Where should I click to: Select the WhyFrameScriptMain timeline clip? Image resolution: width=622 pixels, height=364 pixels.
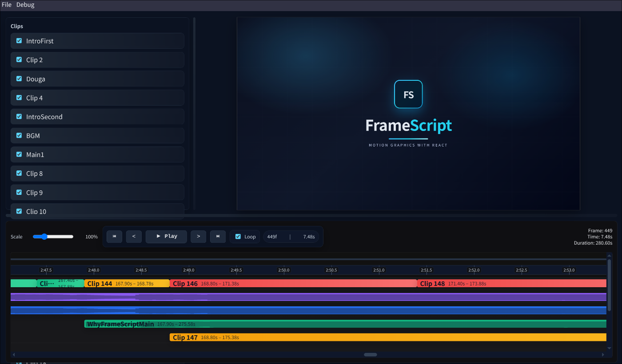click(x=345, y=324)
